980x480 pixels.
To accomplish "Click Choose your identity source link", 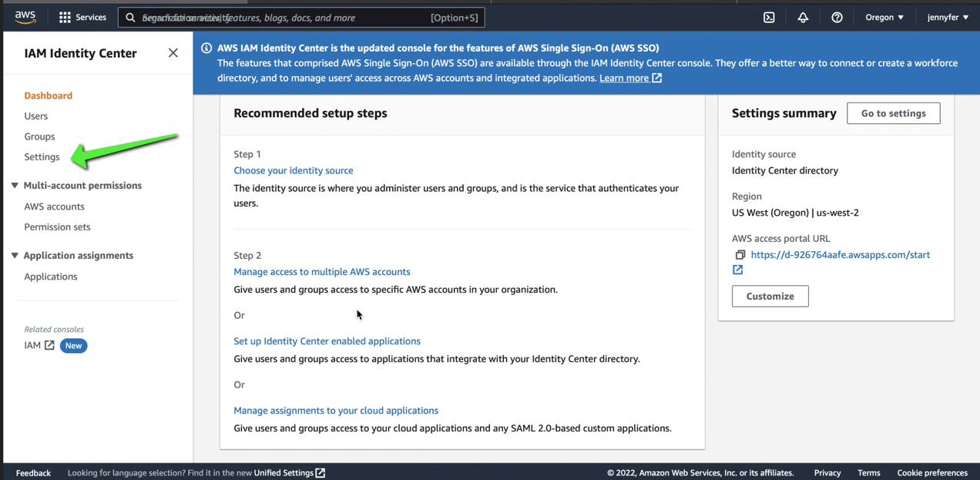I will (x=294, y=170).
